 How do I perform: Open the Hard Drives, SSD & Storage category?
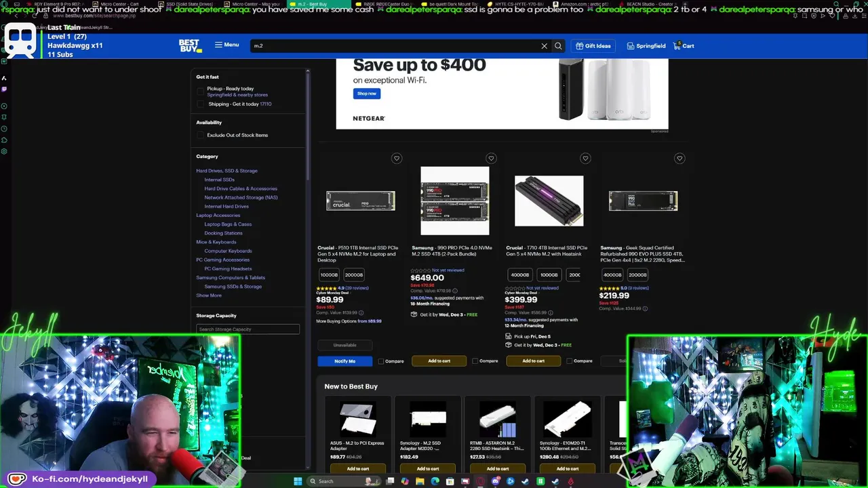tap(226, 171)
